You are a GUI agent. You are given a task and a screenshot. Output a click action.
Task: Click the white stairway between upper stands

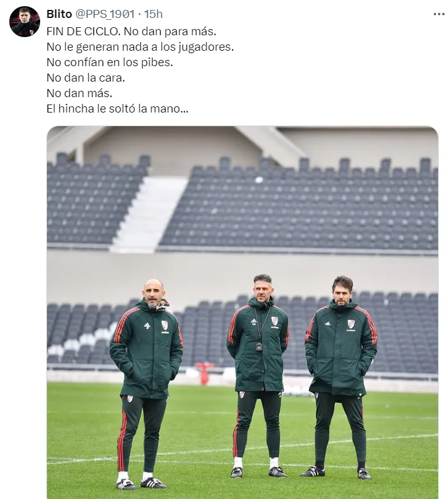coord(149,215)
